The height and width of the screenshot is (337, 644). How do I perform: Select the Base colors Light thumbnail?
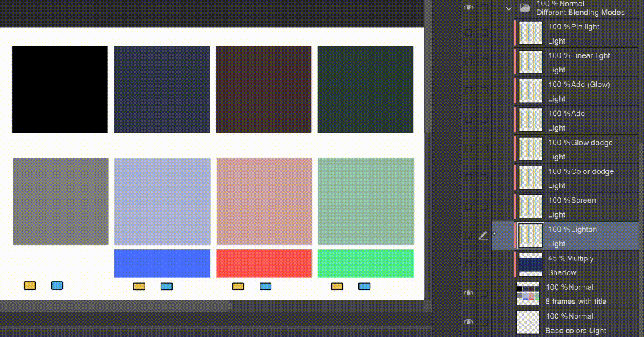(x=528, y=322)
